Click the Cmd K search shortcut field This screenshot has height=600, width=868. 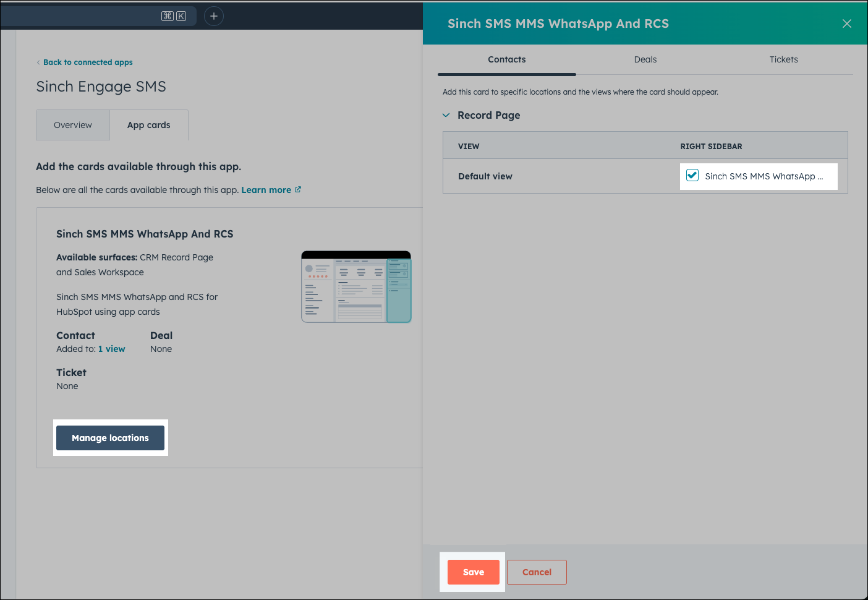[x=99, y=16]
